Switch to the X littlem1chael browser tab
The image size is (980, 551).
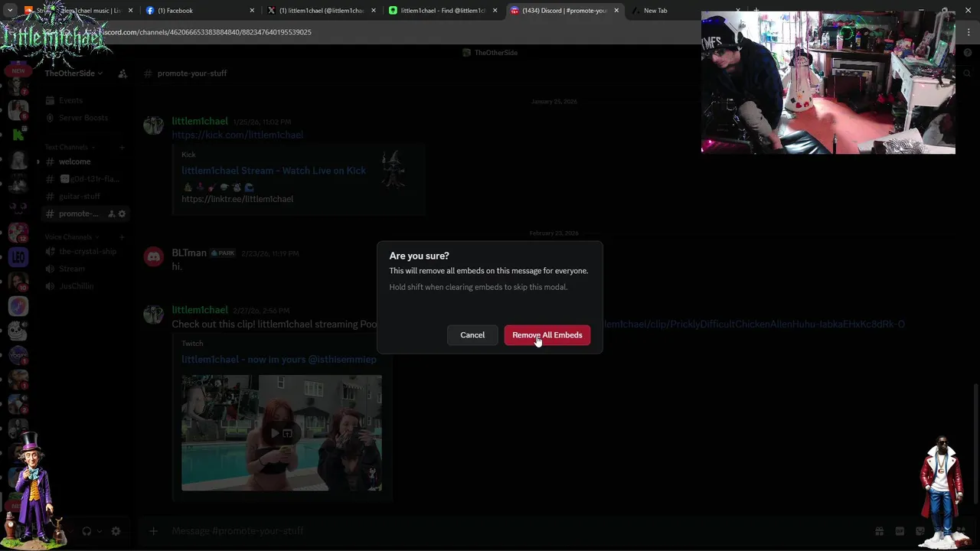coord(322,11)
